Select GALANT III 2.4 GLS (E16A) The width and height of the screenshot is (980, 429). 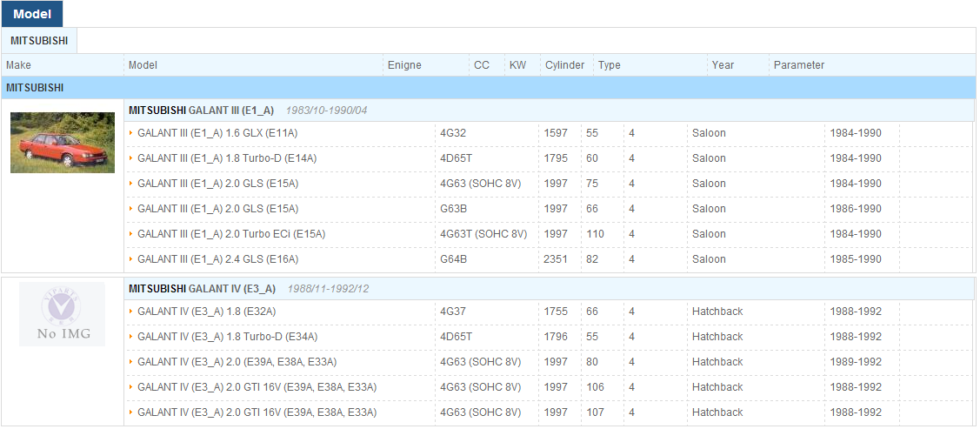coord(217,259)
